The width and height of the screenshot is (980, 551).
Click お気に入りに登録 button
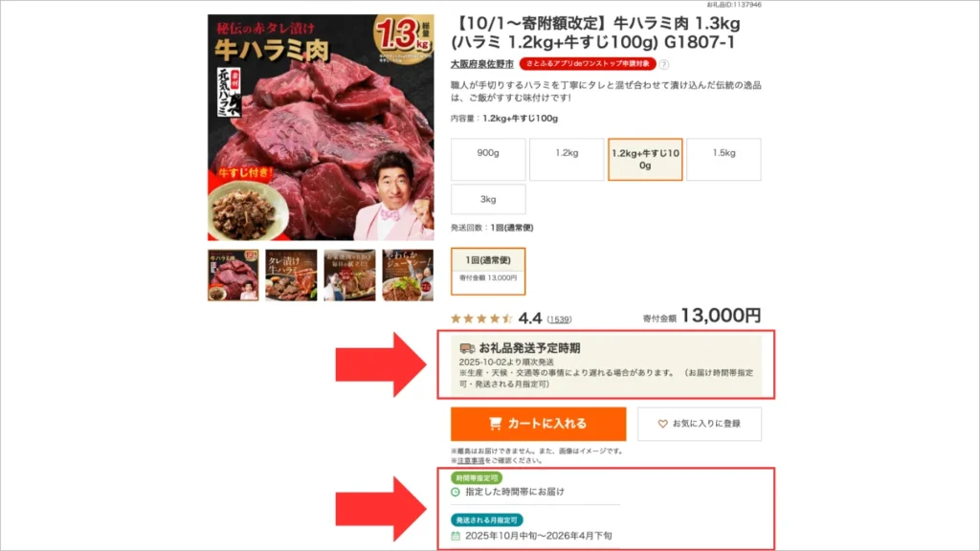(700, 424)
